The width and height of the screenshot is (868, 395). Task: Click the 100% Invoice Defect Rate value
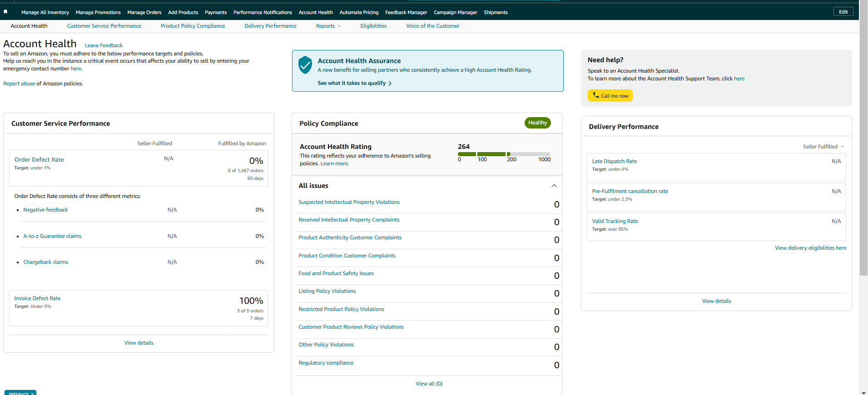click(251, 301)
